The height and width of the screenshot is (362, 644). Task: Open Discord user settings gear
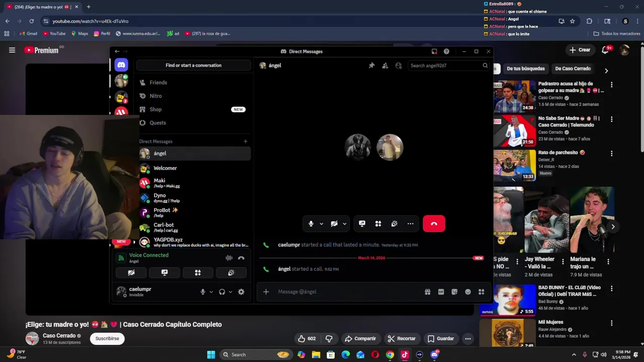point(241,292)
